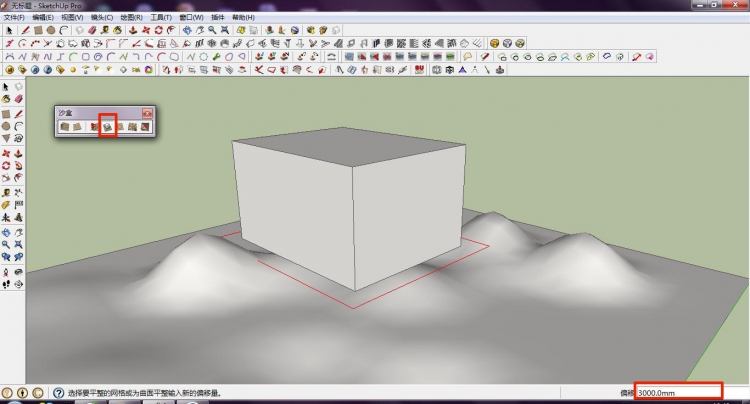Open the 绘图(R) draw menu
Image resolution: width=750 pixels, height=404 pixels.
tap(131, 18)
